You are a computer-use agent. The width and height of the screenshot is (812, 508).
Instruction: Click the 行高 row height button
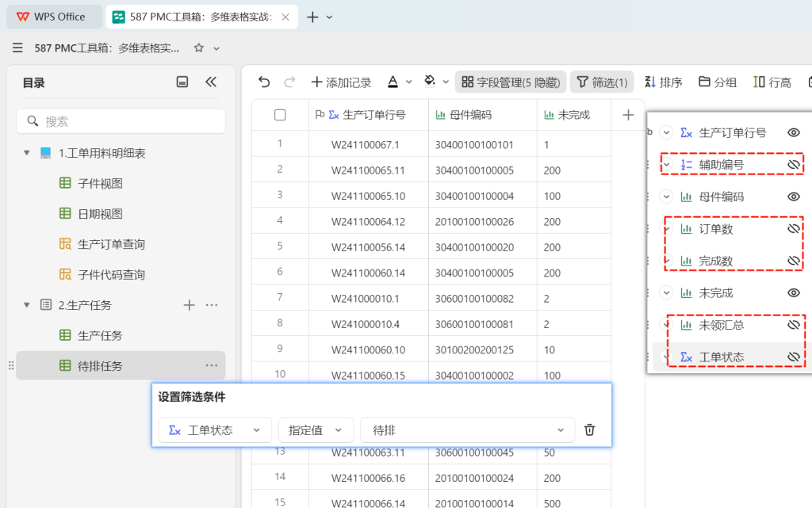pyautogui.click(x=772, y=82)
